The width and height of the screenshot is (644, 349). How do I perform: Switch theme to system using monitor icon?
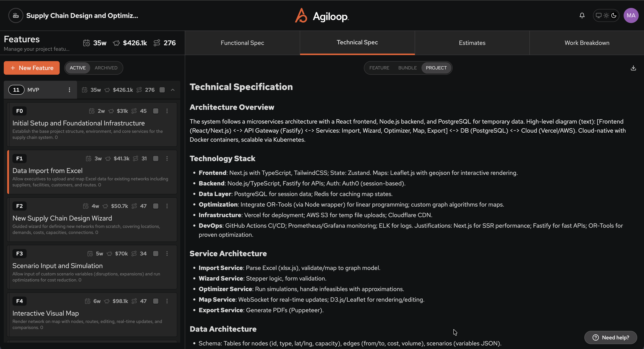(599, 15)
